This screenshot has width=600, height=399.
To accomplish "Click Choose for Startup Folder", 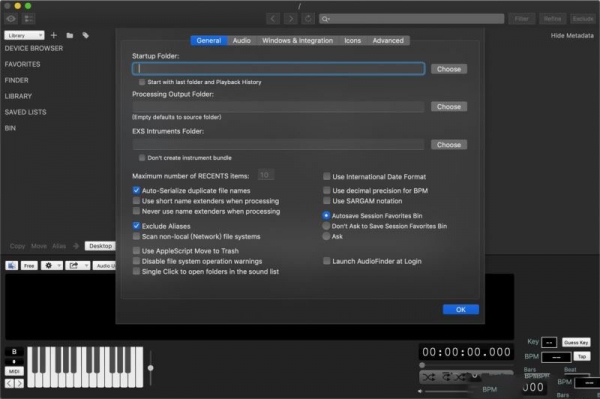I will 449,69.
